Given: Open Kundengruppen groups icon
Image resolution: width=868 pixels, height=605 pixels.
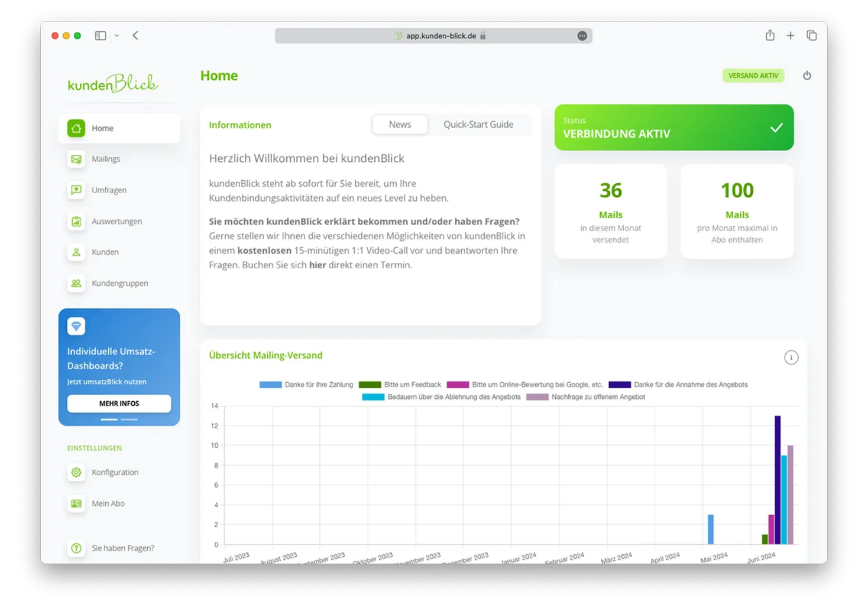Looking at the screenshot, I should click(76, 284).
